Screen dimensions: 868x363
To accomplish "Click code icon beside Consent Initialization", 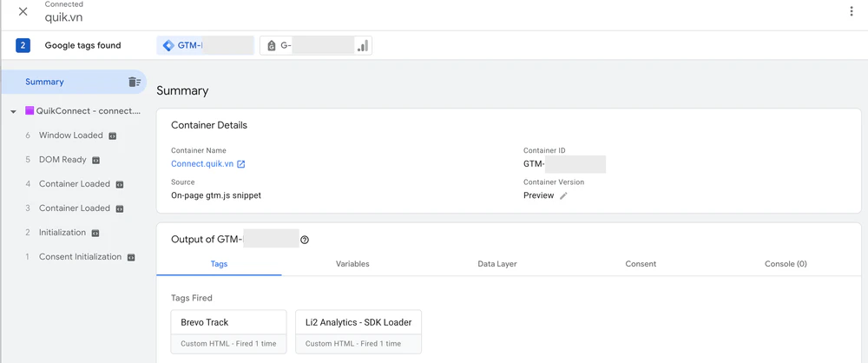I will [x=131, y=258].
